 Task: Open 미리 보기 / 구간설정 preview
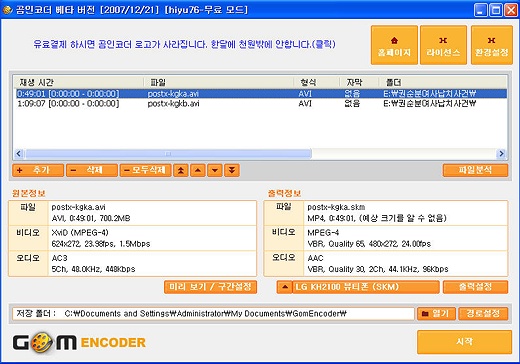click(210, 287)
